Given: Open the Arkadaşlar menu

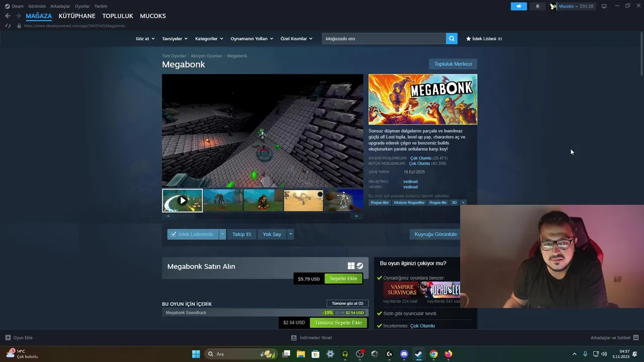Looking at the screenshot, I should 60,6.
